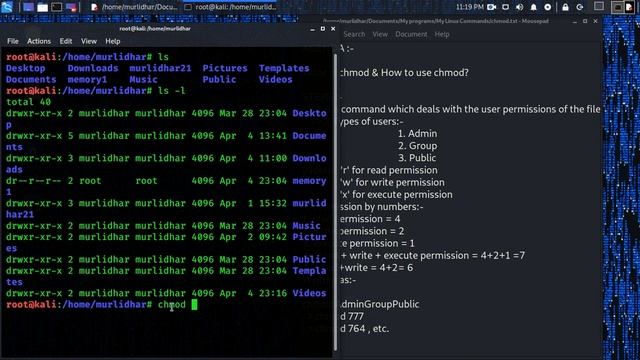Open the display tray icon
This screenshot has width=640, height=360.
pos(505,7)
